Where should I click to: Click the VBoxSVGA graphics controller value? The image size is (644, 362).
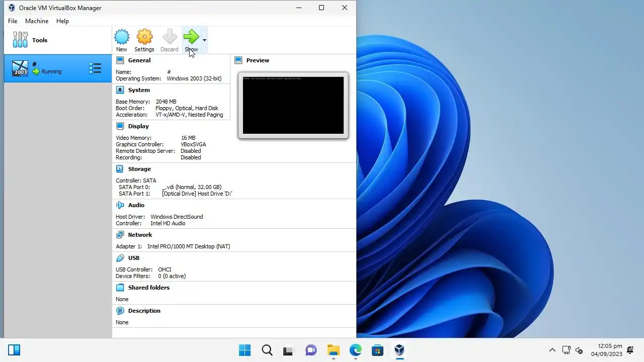(193, 144)
